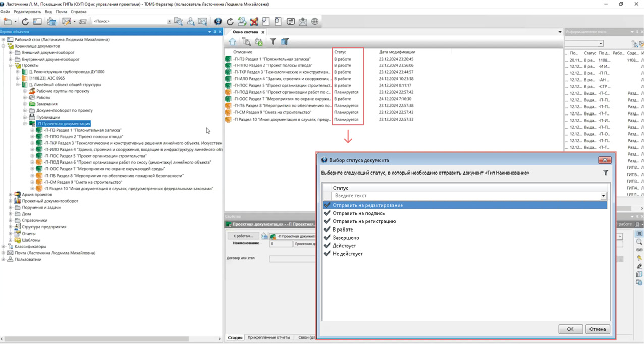This screenshot has width=644, height=344.
Task: Click the Excel export icon in Окно состава
Action: coord(259,42)
